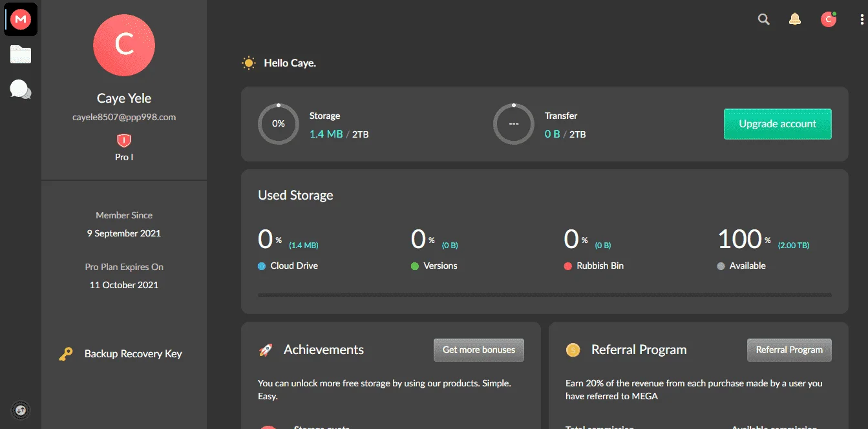
Task: Click the 1.4 MB storage value
Action: 326,134
